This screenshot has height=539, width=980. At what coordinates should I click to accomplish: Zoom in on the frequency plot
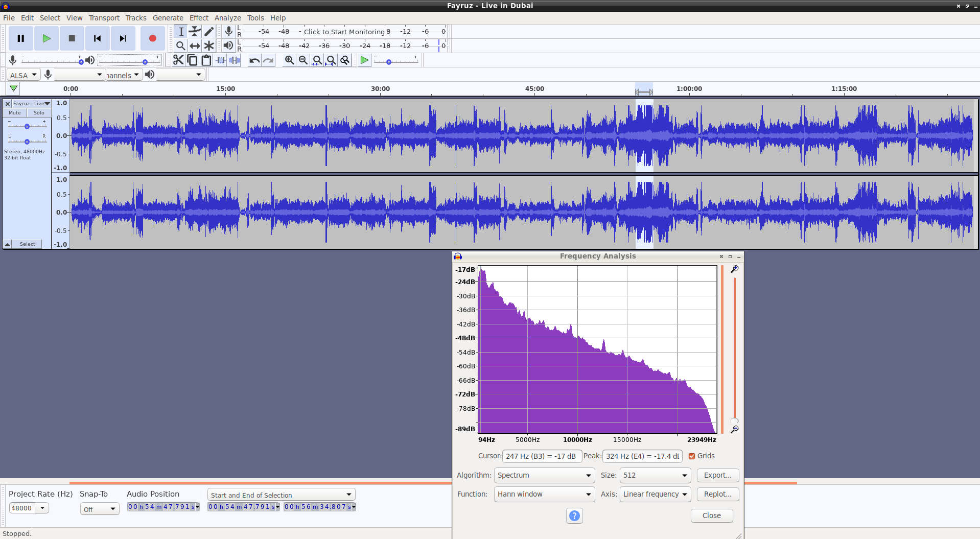pos(734,269)
